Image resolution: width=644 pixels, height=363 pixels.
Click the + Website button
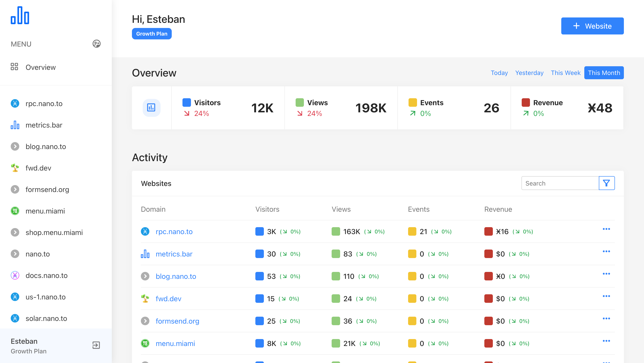tap(592, 26)
